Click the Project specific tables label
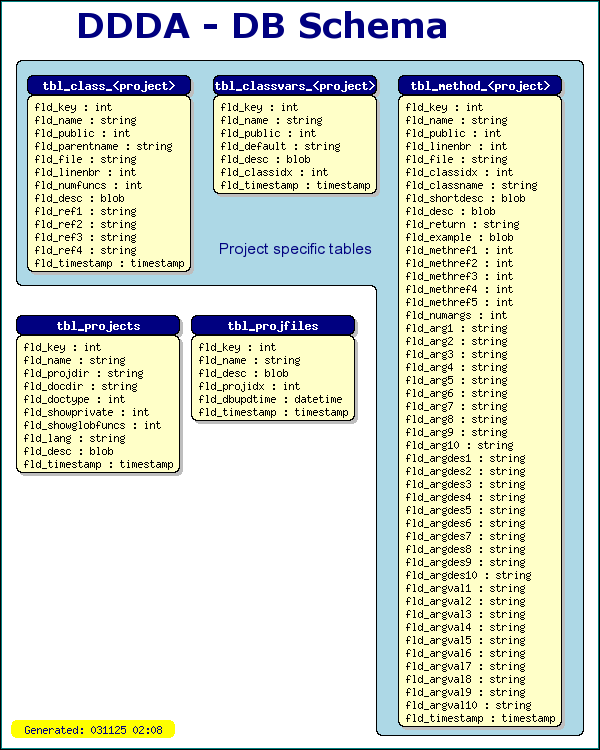The height and width of the screenshot is (750, 600). [x=295, y=249]
